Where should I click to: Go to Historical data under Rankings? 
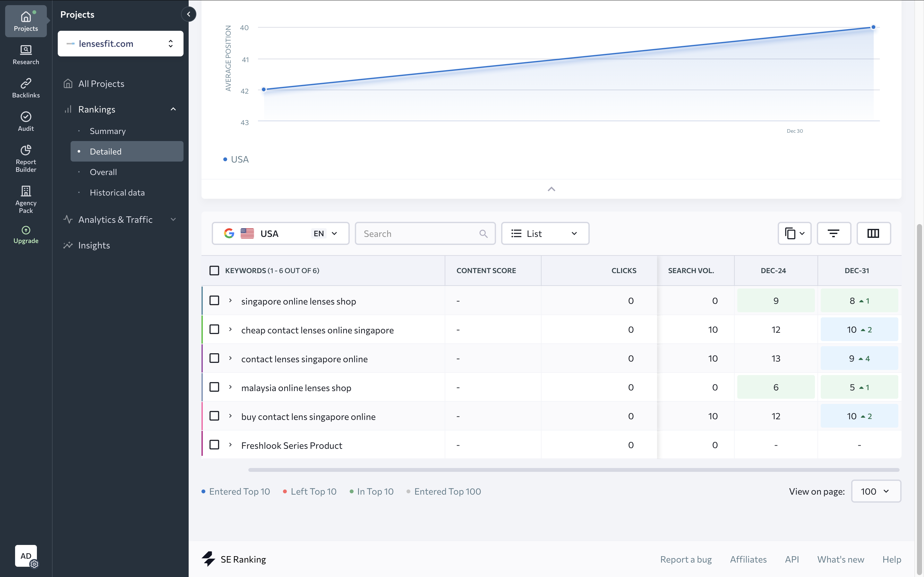[x=117, y=193]
